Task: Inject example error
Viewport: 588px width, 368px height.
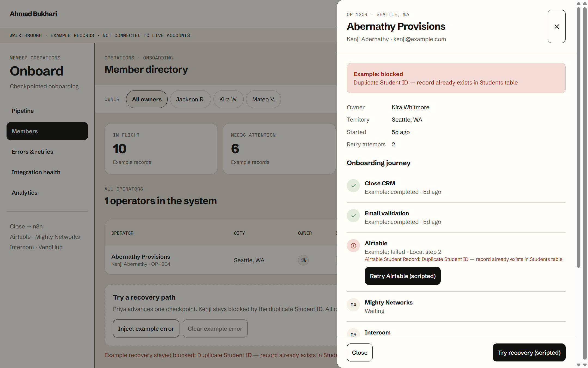Action: tap(146, 328)
